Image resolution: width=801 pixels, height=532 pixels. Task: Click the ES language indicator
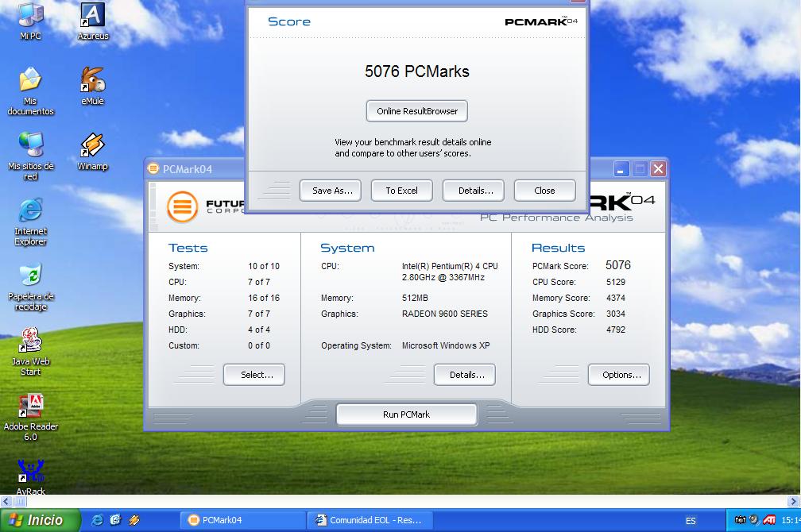(690, 520)
